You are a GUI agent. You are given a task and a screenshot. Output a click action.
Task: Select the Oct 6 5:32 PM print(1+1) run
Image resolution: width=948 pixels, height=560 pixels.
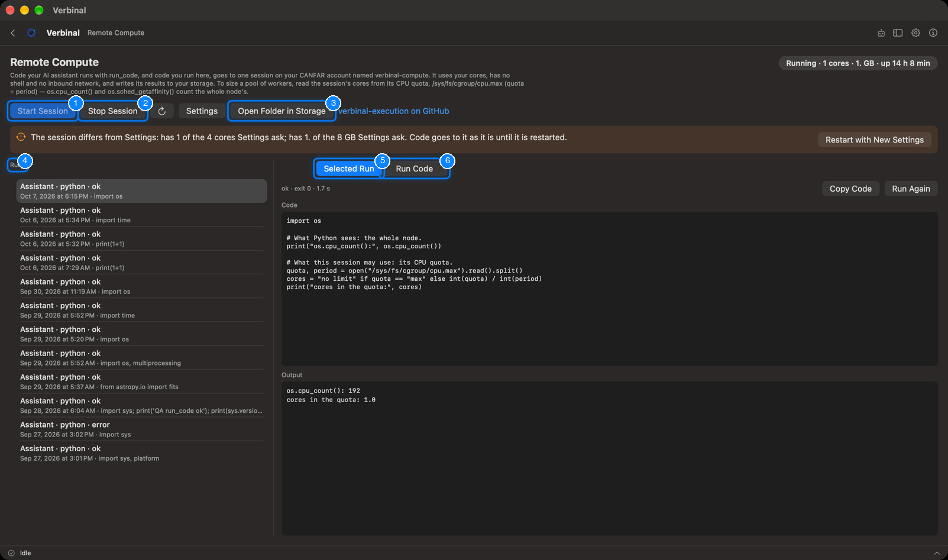[141, 239]
